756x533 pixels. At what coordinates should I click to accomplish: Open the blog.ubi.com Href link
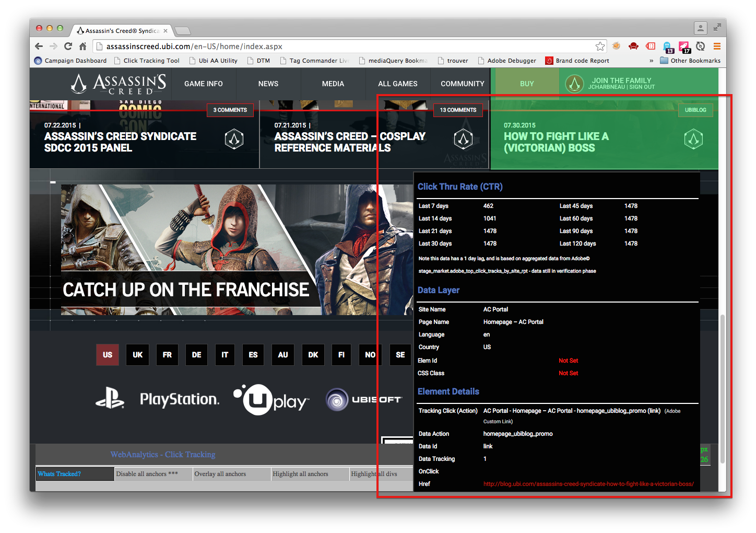tap(588, 484)
